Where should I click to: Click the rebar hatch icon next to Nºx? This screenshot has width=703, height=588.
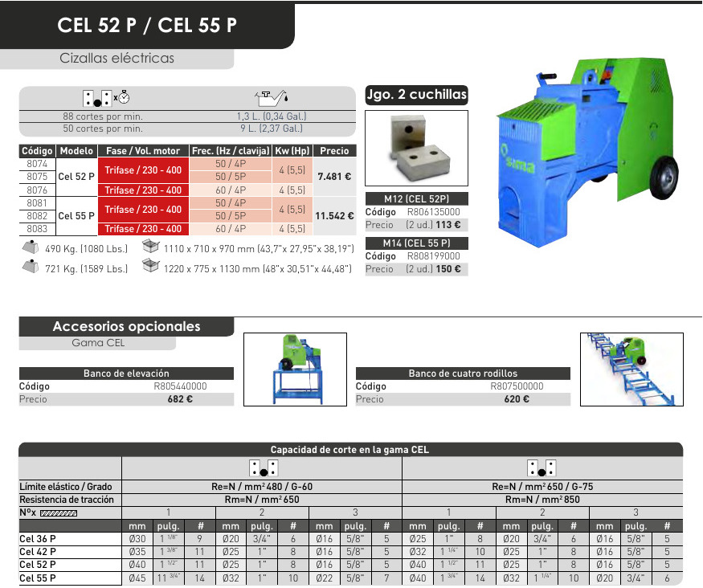[58, 512]
